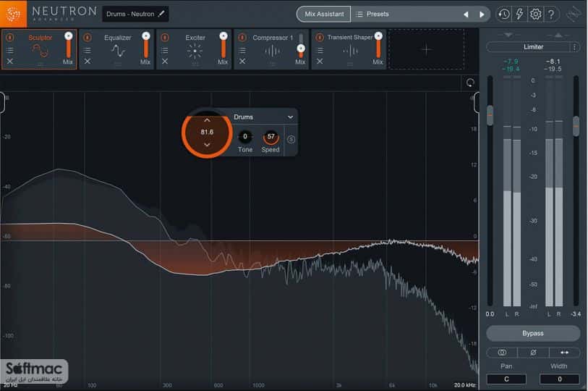Toggle power on Compressor 1 module
The image size is (588, 391).
point(242,37)
